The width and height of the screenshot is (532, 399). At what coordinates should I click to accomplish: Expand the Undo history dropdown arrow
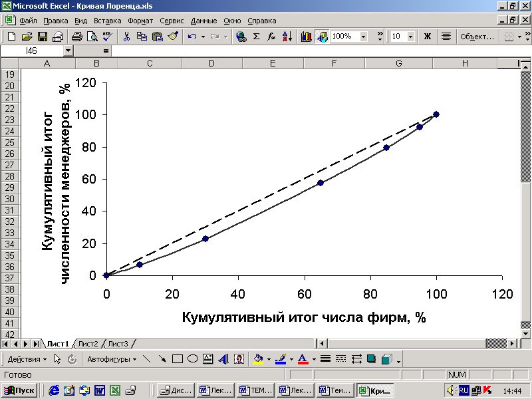pyautogui.click(x=203, y=37)
